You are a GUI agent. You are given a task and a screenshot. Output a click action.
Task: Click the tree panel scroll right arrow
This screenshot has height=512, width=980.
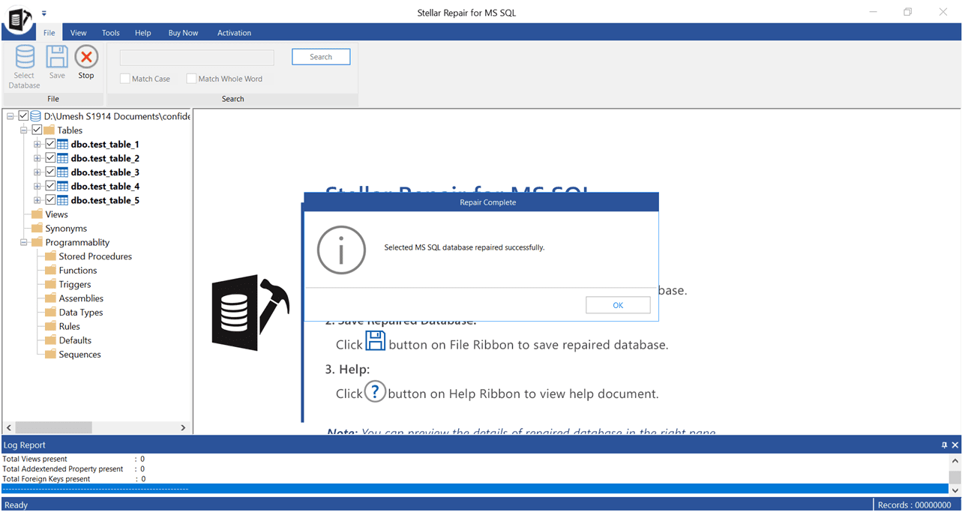tap(183, 427)
